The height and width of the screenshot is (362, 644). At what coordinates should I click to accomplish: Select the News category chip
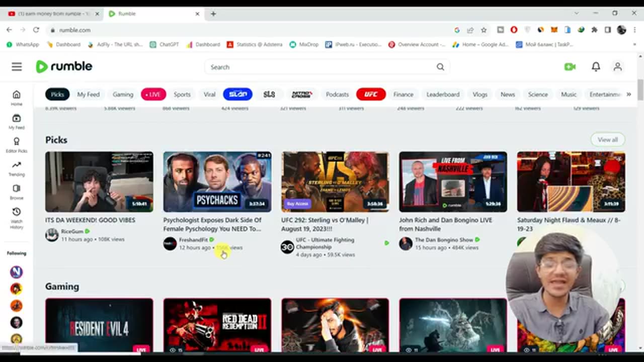[x=508, y=94]
